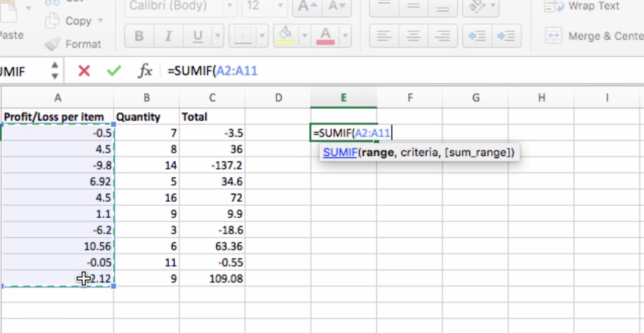644x333 pixels.
Task: Select cell with value 63.36
Action: [x=212, y=246]
